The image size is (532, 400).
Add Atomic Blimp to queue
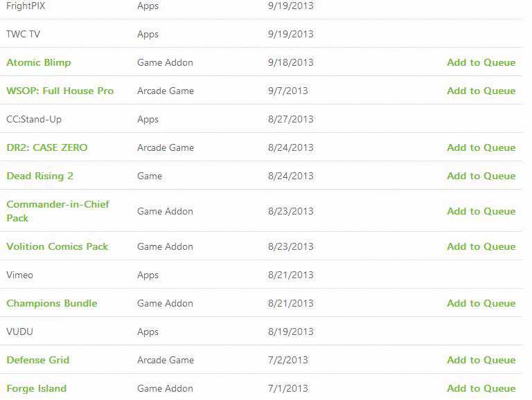tap(481, 62)
